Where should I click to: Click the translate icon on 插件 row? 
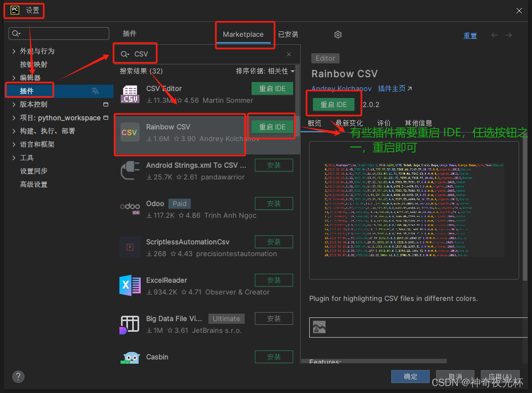(x=95, y=91)
